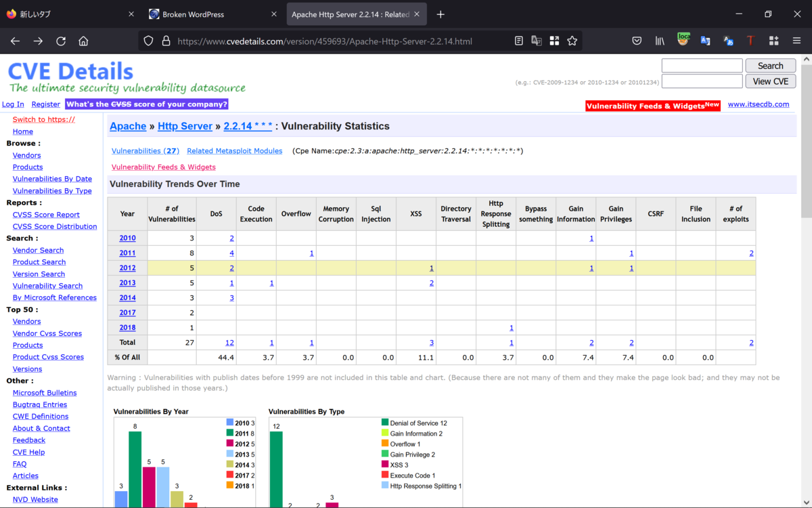
Task: Open Vulnerability Feeds & Widgets red banner
Action: point(652,106)
